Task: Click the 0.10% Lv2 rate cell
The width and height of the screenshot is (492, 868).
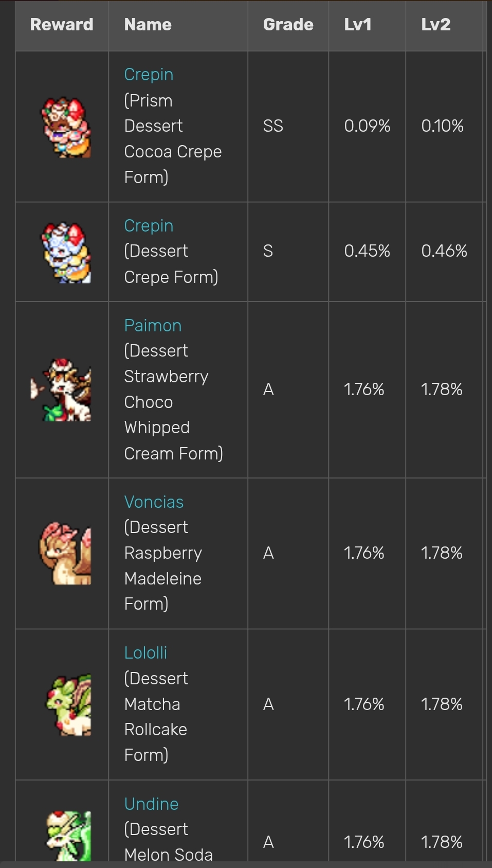Action: pos(442,126)
